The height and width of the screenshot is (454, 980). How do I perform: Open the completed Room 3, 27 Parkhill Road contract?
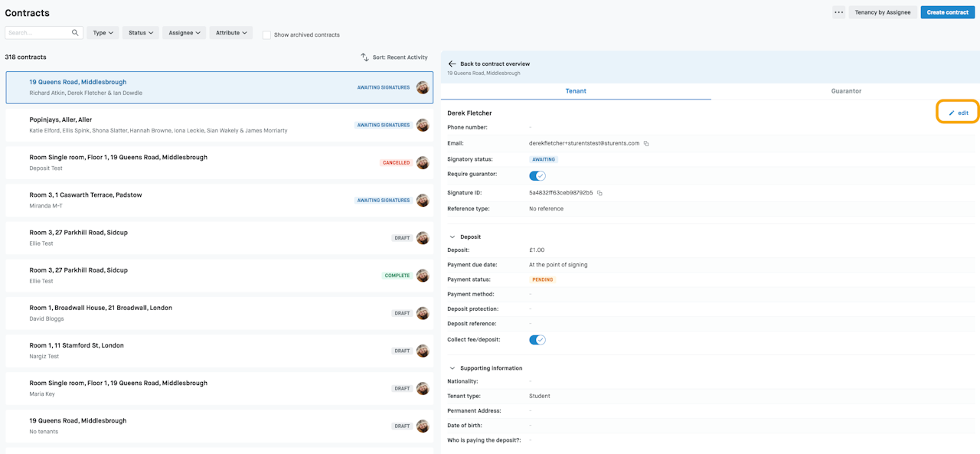click(x=219, y=276)
